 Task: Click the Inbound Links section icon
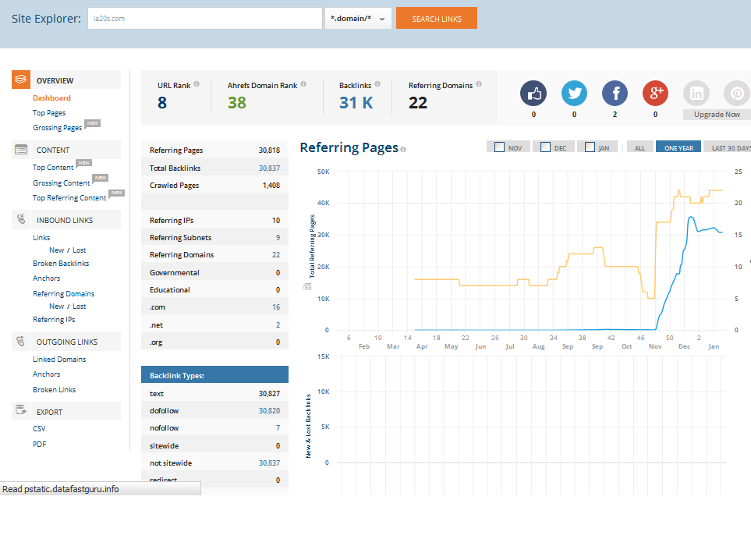20,219
